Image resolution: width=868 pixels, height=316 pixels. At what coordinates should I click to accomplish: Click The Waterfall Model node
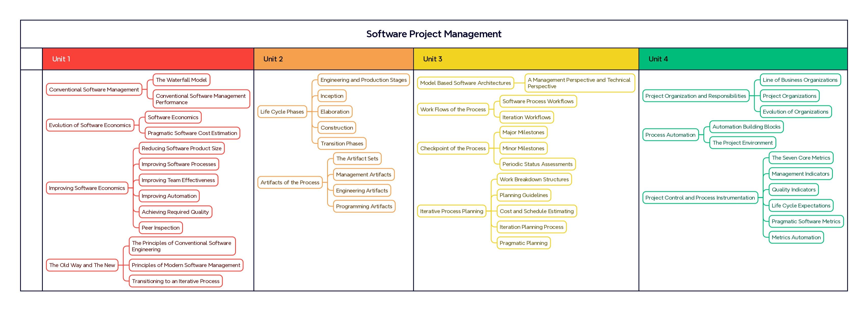pos(181,80)
